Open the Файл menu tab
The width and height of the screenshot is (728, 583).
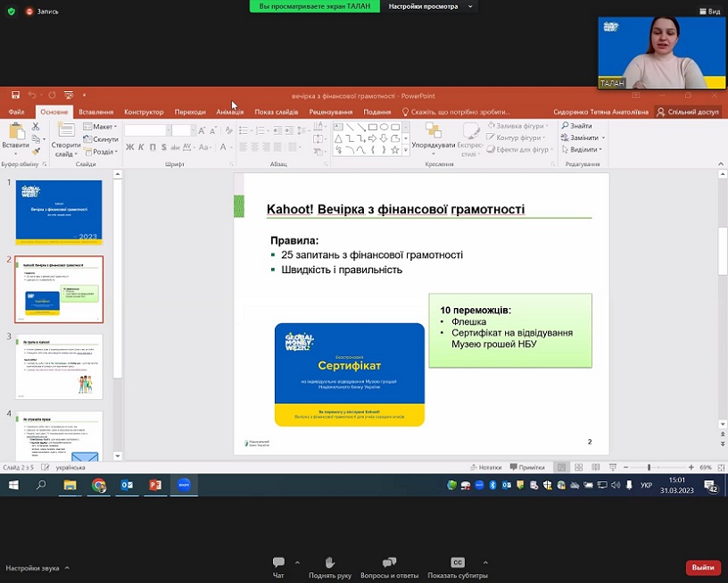[16, 112]
